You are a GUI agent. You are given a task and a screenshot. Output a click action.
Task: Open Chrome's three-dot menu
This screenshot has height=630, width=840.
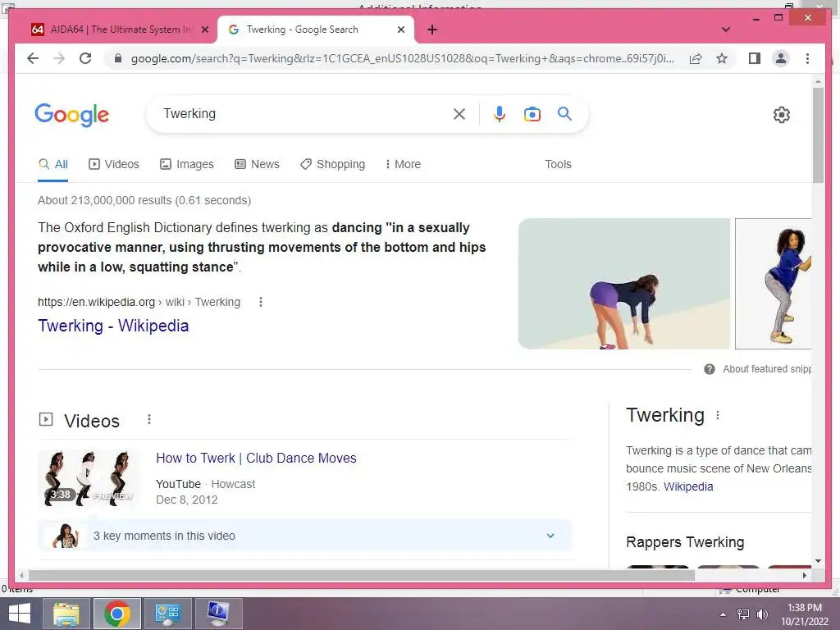[807, 58]
